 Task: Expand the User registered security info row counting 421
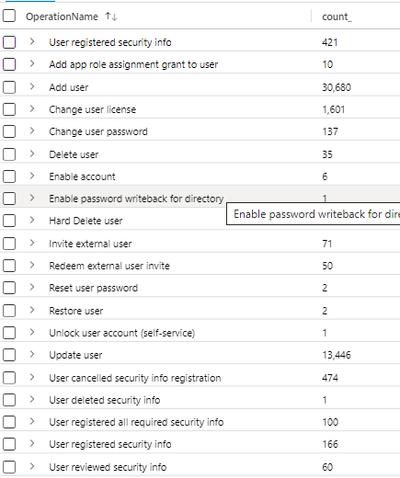(x=32, y=42)
